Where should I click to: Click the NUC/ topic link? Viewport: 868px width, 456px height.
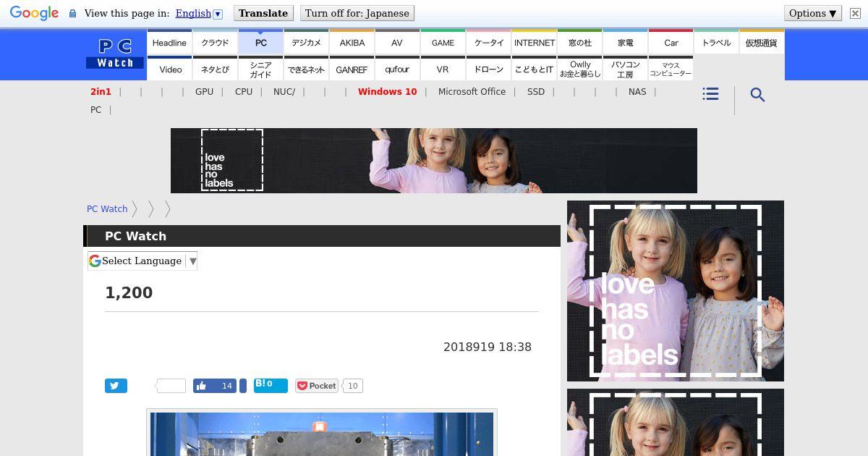coord(284,92)
